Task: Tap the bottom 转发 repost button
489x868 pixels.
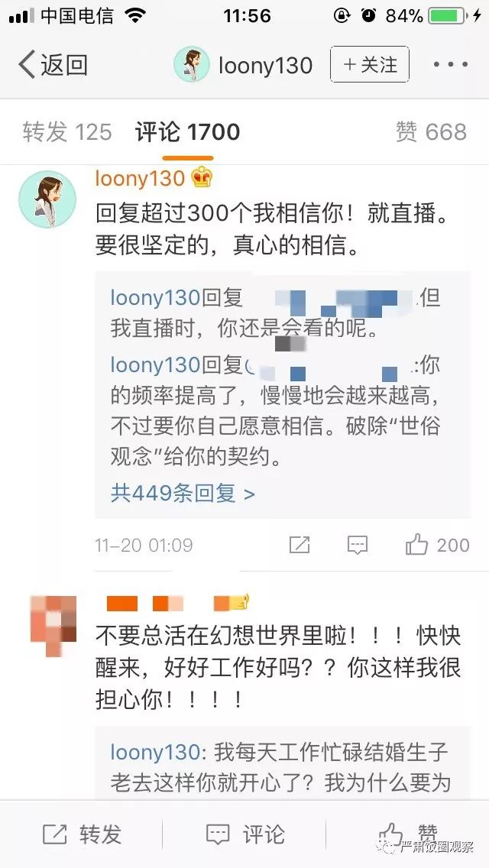Action: (x=82, y=834)
